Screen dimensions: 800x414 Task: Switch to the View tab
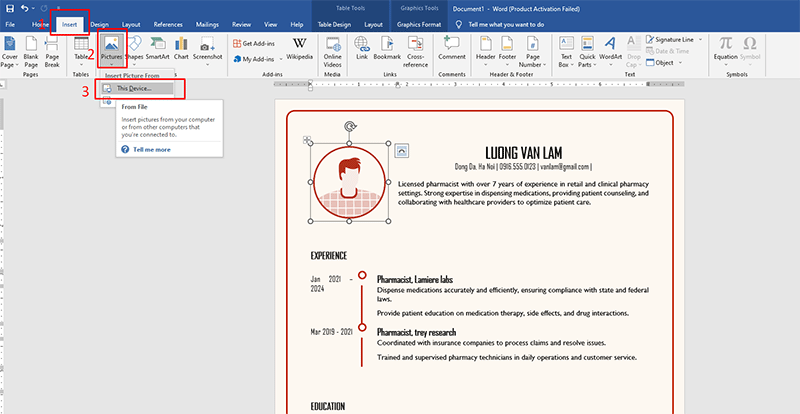[271, 25]
